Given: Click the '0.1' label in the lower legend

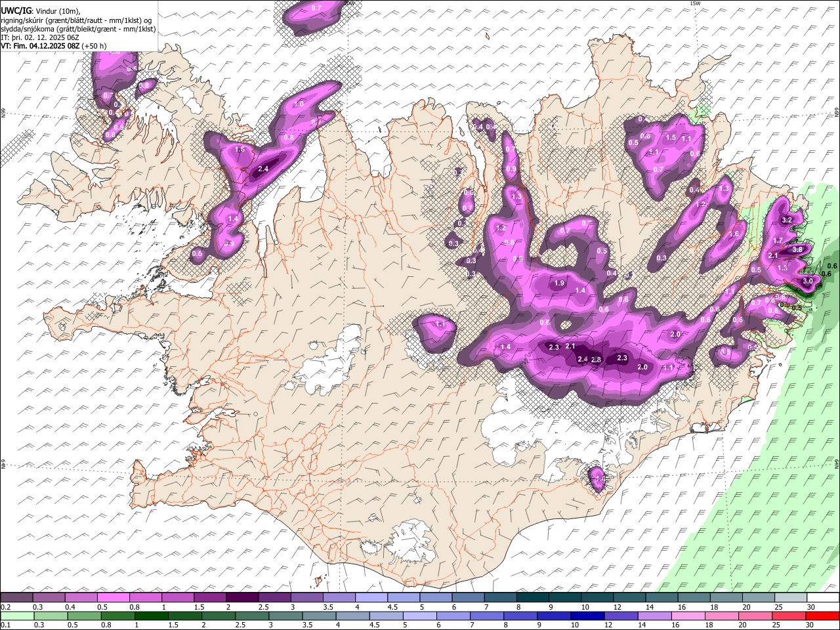Looking at the screenshot, I should coord(5,625).
